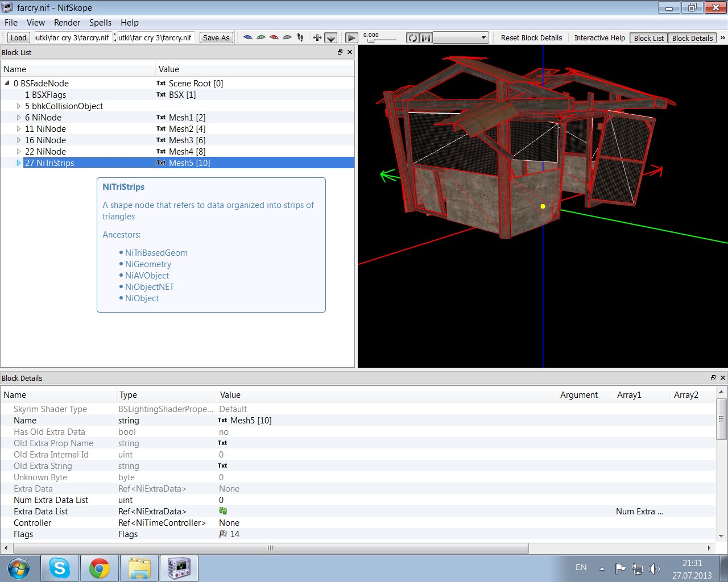This screenshot has height=582, width=728.
Task: Sort Block Details by Type column
Action: point(167,394)
